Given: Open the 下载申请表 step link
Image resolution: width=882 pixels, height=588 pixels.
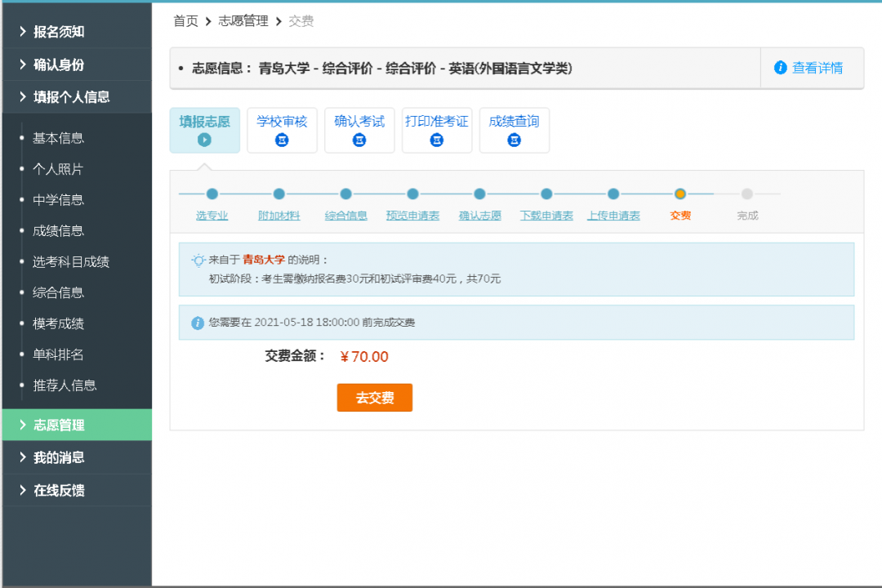Looking at the screenshot, I should coord(546,216).
